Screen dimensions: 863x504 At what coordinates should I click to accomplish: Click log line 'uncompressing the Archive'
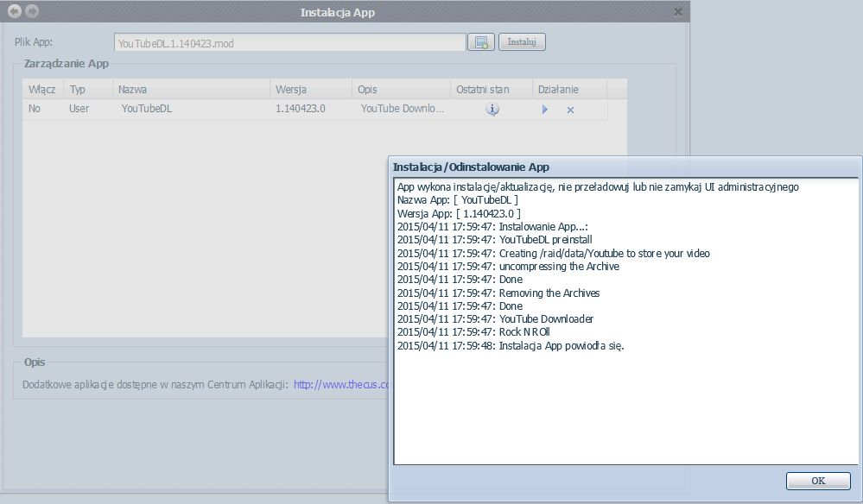[509, 267]
